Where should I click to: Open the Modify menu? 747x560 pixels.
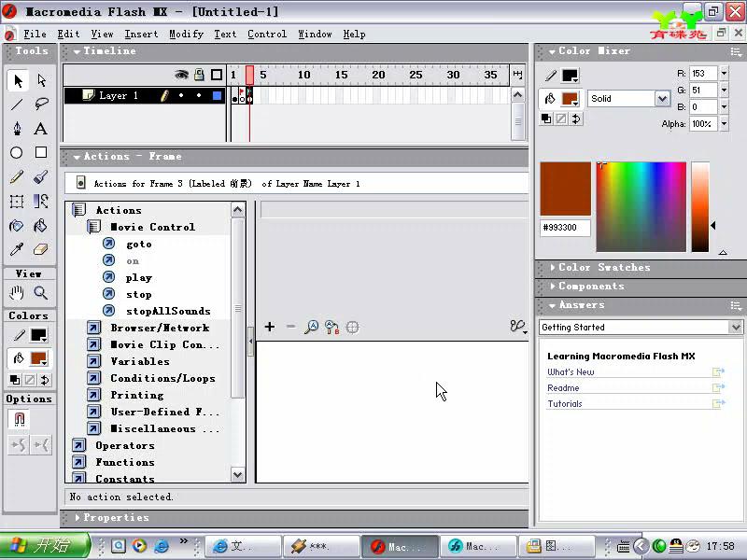pyautogui.click(x=186, y=34)
